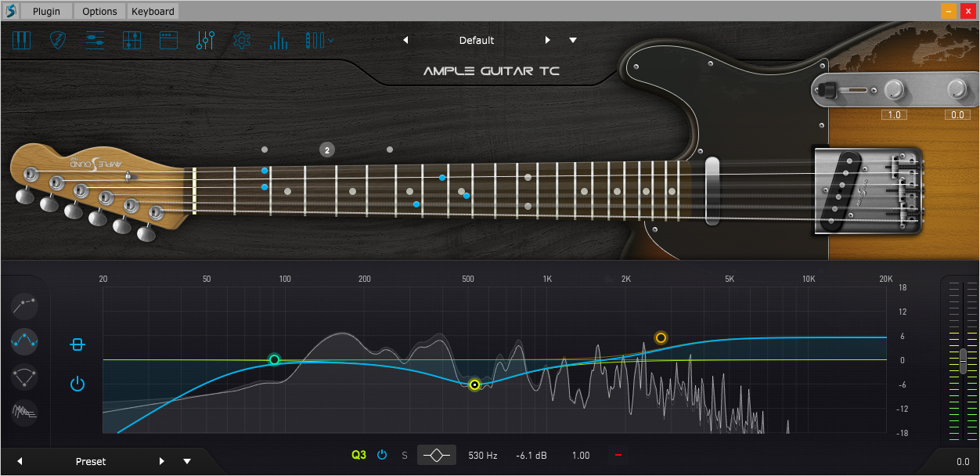Viewport: 980px width, 476px height.
Task: Expand the pickup selector dropdown in toolbar
Action: [x=320, y=41]
